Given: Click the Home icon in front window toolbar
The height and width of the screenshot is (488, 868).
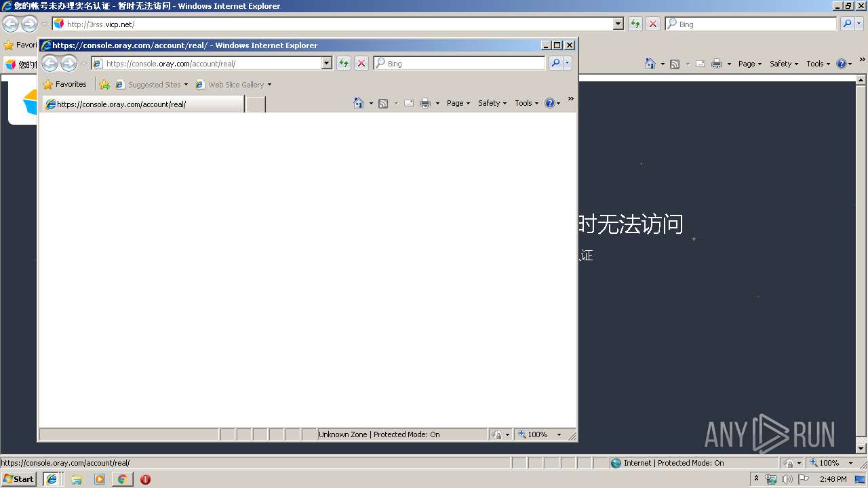Looking at the screenshot, I should [359, 103].
